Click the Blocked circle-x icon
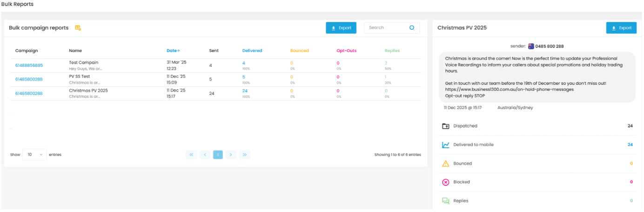 tap(445, 182)
